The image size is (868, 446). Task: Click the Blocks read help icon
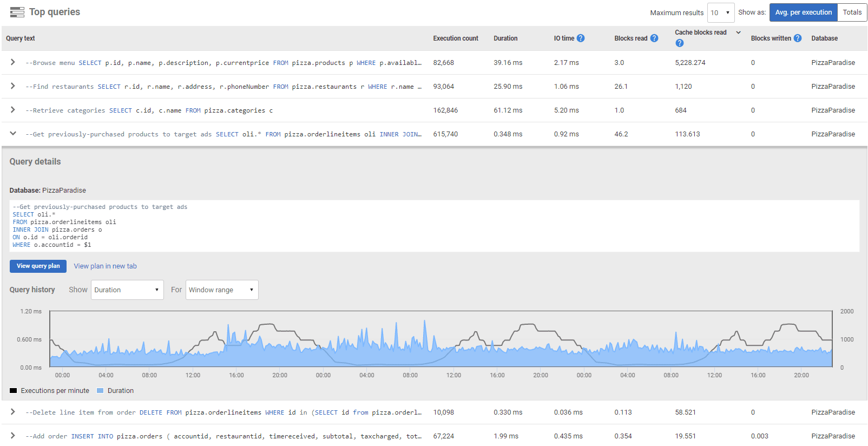tap(654, 38)
